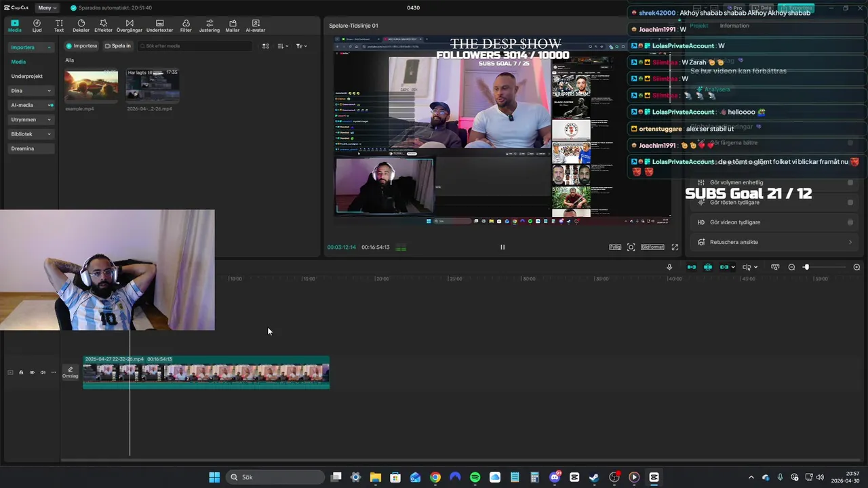Open the Effekter panel
The height and width of the screenshot is (488, 868).
(x=103, y=26)
